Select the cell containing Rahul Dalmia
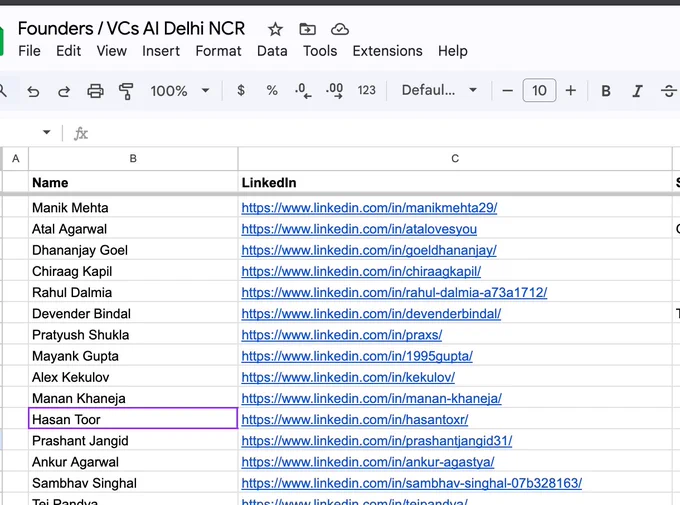 133,292
